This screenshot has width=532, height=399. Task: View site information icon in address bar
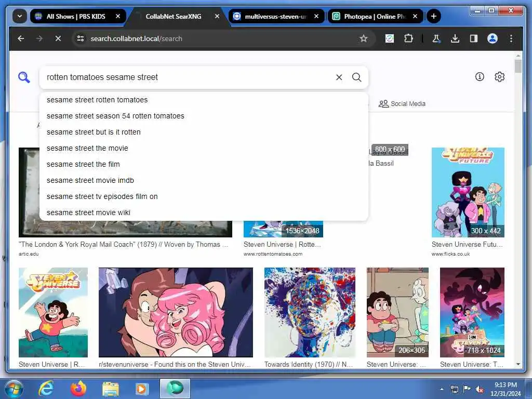(x=81, y=38)
